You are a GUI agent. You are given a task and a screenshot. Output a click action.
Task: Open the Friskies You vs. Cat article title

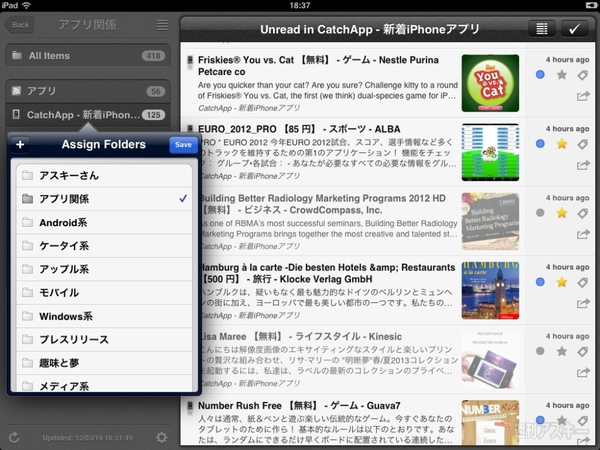318,66
